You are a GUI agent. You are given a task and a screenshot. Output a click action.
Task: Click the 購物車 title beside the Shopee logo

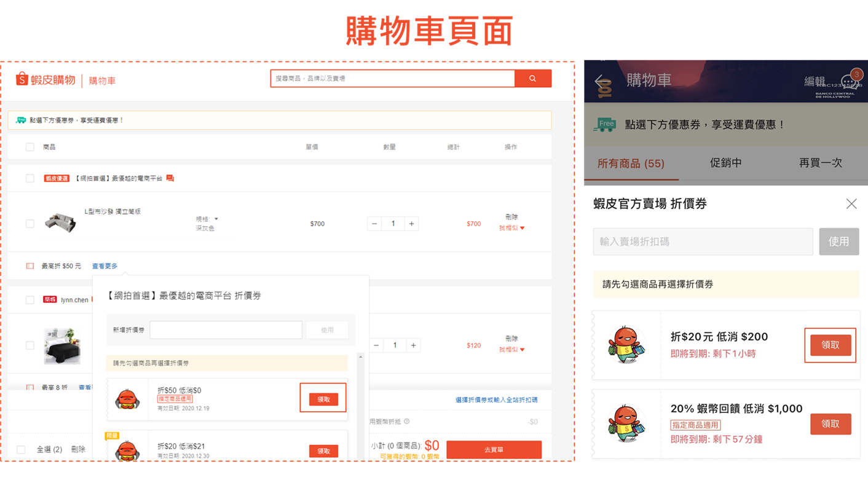click(102, 81)
